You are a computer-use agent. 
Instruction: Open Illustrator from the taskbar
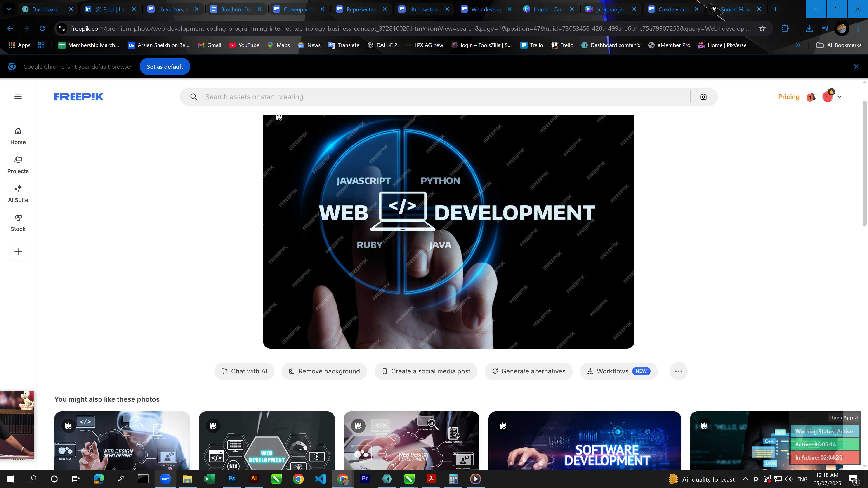(254, 479)
